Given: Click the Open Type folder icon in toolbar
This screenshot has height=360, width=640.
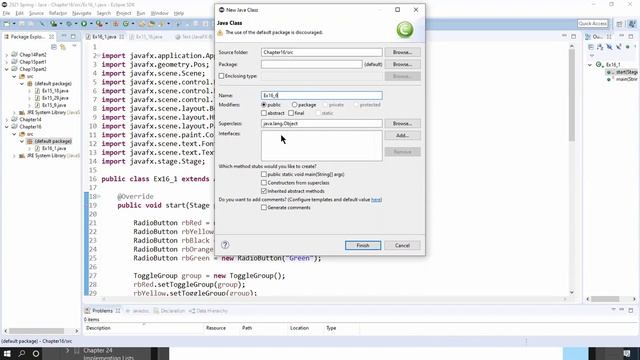Looking at the screenshot, I should coord(142,24).
